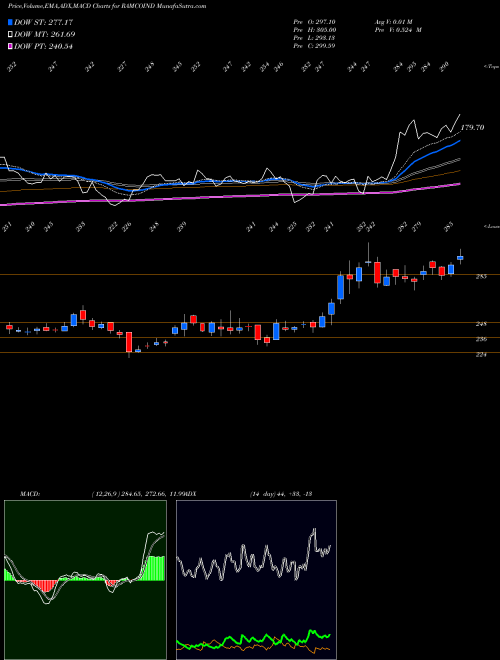The height and width of the screenshot is (660, 500).
Task: Click the magenta DOW PT legend swatch
Action: [11, 46]
